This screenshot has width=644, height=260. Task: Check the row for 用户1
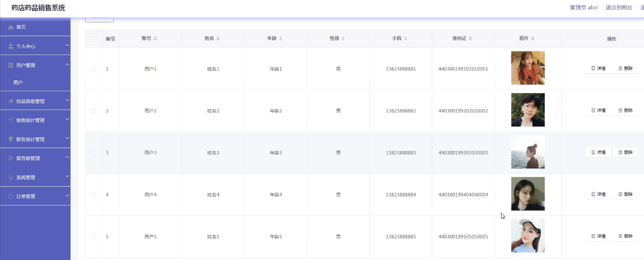93,69
